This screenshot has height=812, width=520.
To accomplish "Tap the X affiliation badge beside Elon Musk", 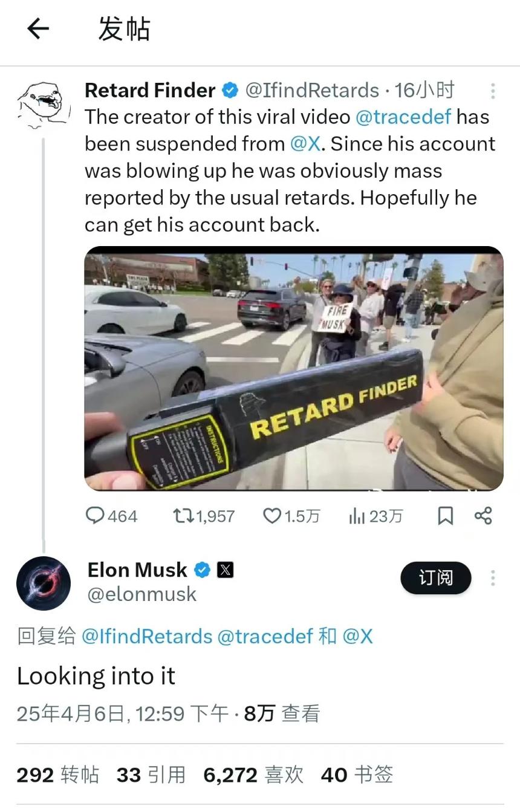I will (225, 570).
